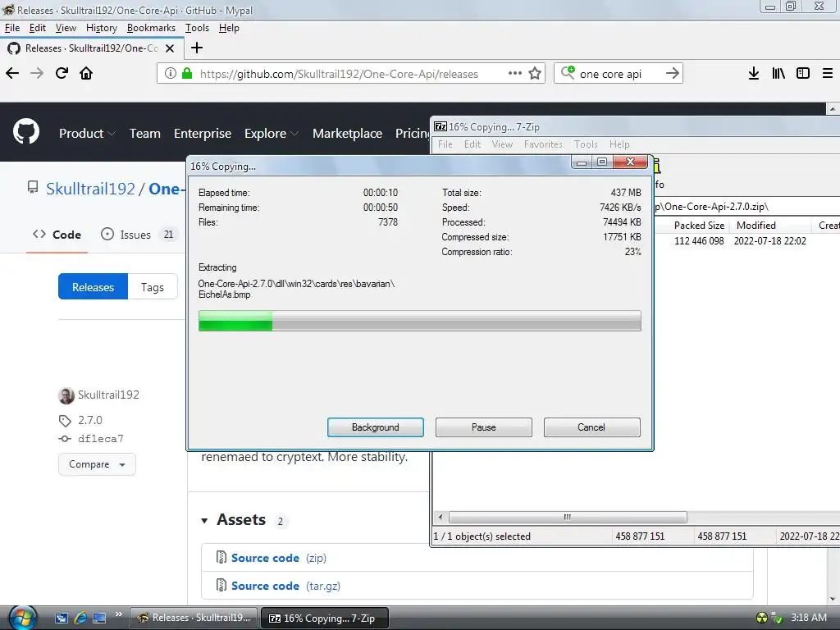Screen dimensions: 840x630
Task: Click the 7-Zip horizontal scrollbar thumb
Action: click(x=568, y=517)
